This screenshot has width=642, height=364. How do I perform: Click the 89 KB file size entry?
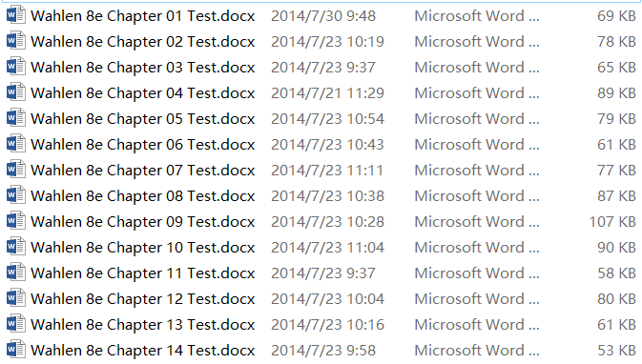tap(616, 93)
